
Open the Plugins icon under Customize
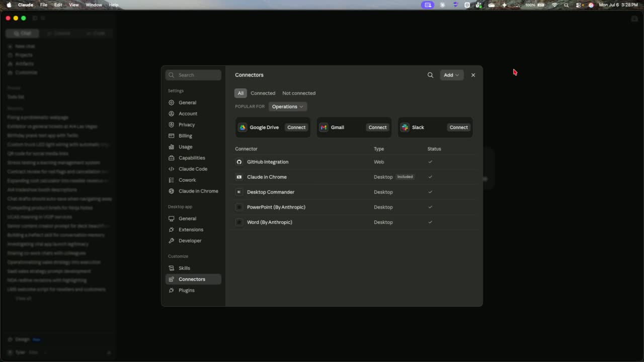pos(172,290)
